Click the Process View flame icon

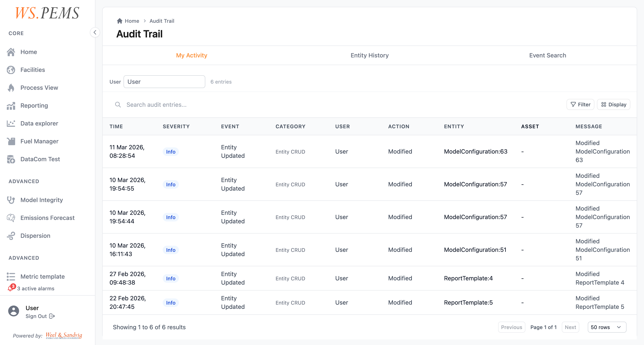point(11,88)
